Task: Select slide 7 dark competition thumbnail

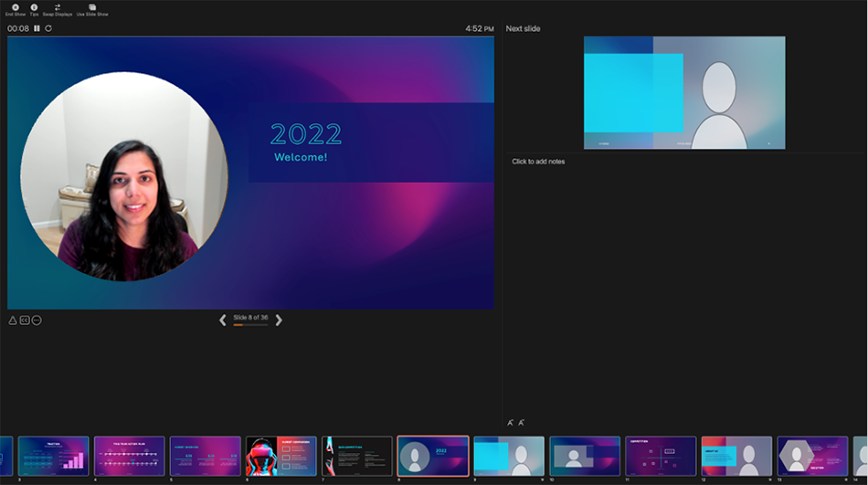Action: 357,456
